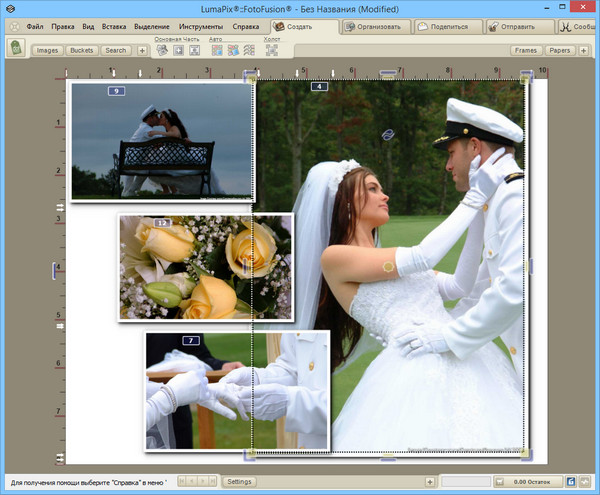600x495 pixels.
Task: Click the rightmost grey icon in status bar
Action: click(584, 482)
